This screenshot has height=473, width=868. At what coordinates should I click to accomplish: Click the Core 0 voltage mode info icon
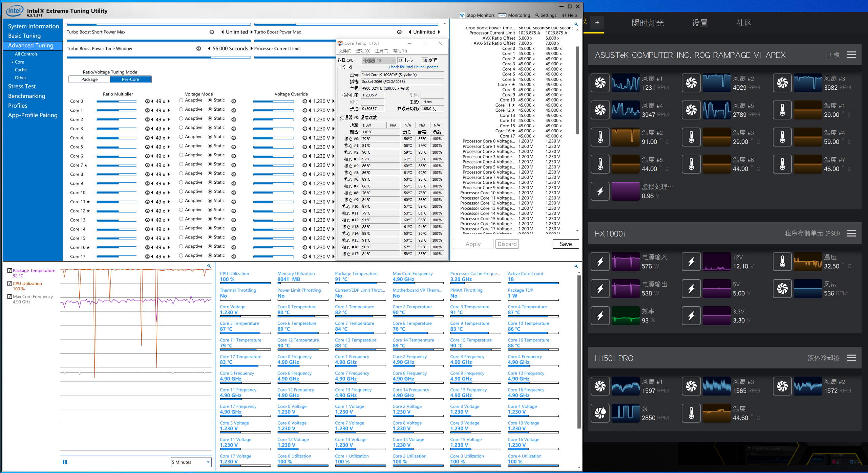click(234, 101)
